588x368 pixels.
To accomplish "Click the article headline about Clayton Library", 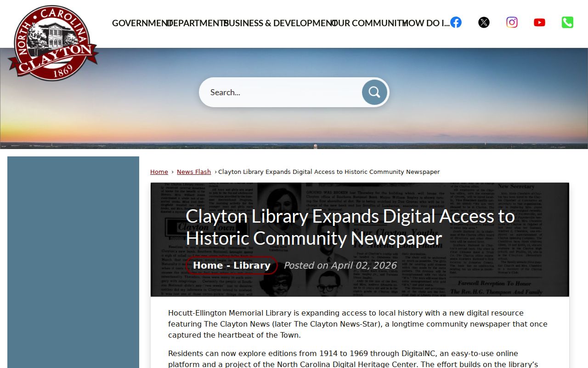I will pyautogui.click(x=350, y=227).
